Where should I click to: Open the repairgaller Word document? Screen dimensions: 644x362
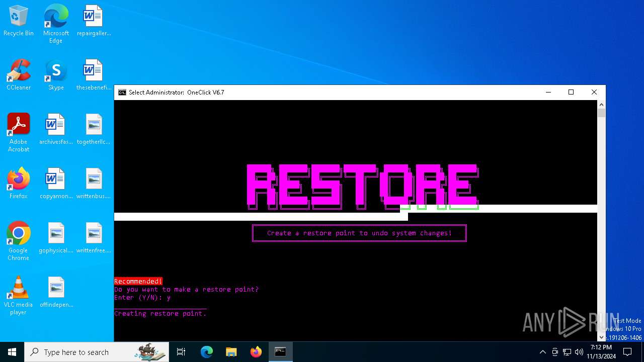click(94, 21)
